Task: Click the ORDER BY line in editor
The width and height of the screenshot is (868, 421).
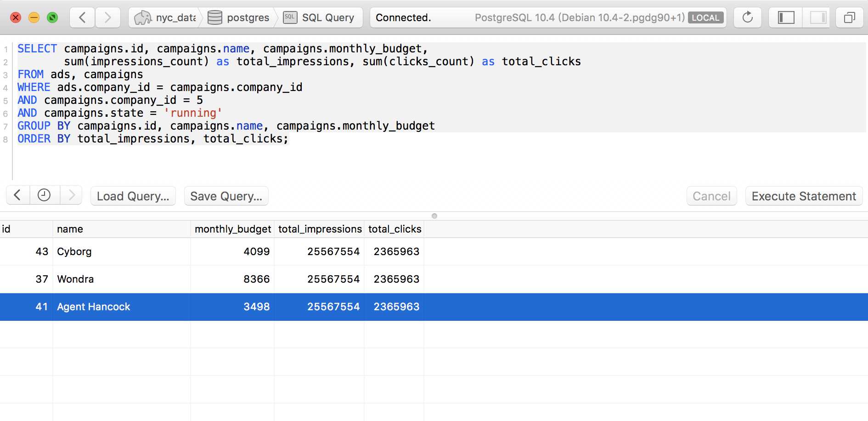Action: (153, 139)
